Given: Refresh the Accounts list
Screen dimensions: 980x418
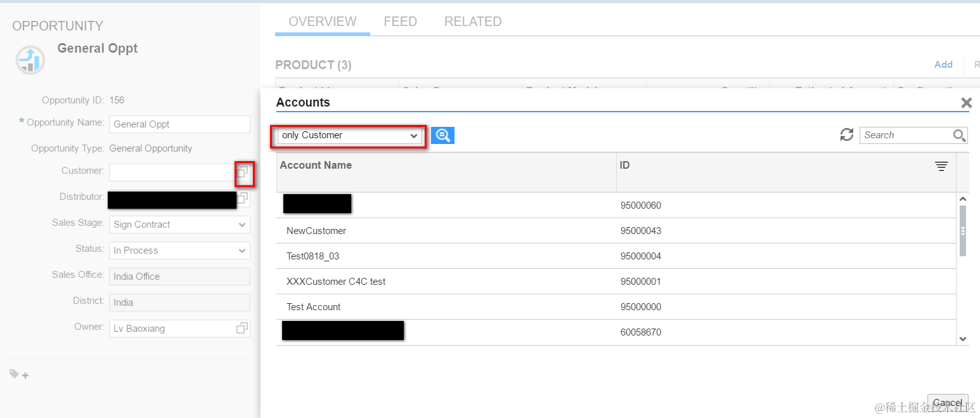Looking at the screenshot, I should pyautogui.click(x=846, y=134).
